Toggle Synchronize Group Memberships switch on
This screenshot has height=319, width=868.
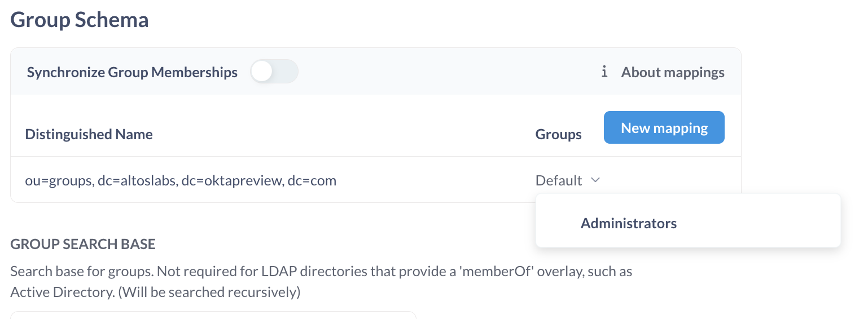274,72
